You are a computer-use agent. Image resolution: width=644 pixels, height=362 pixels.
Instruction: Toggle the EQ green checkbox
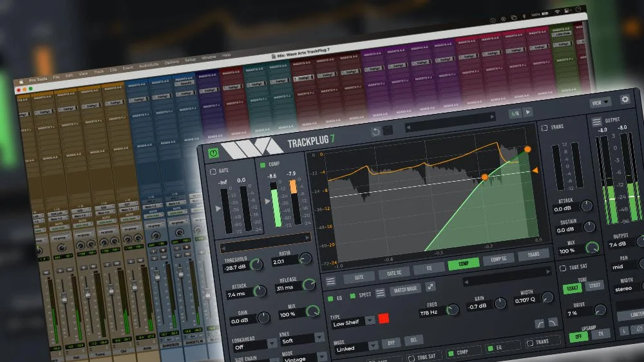click(330, 299)
